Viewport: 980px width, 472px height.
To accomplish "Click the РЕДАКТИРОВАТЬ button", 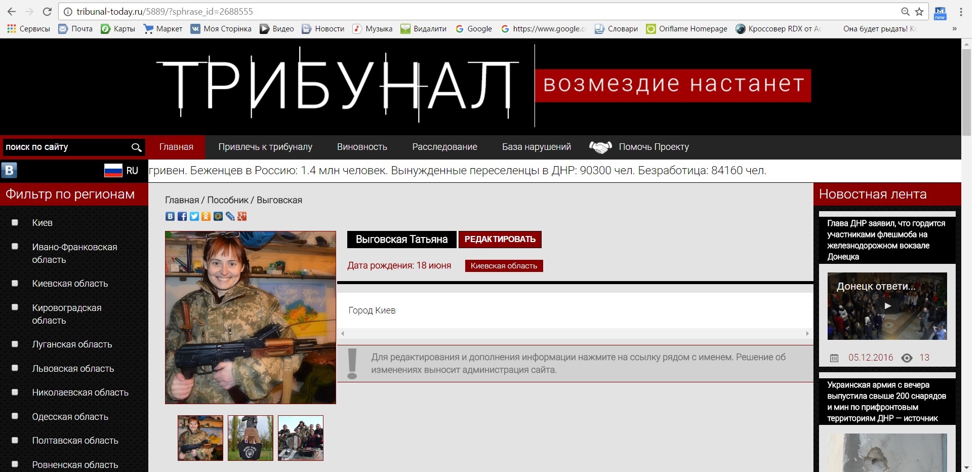I will 500,240.
